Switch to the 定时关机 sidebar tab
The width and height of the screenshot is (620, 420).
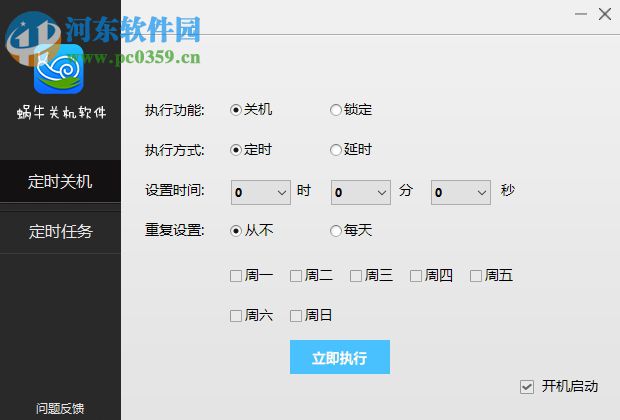60,181
